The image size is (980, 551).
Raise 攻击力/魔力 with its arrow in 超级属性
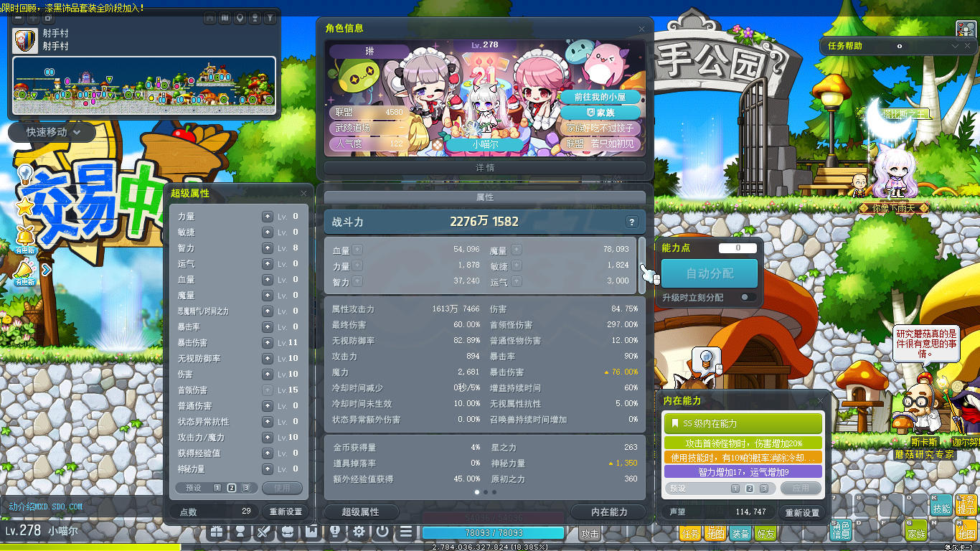click(x=268, y=437)
